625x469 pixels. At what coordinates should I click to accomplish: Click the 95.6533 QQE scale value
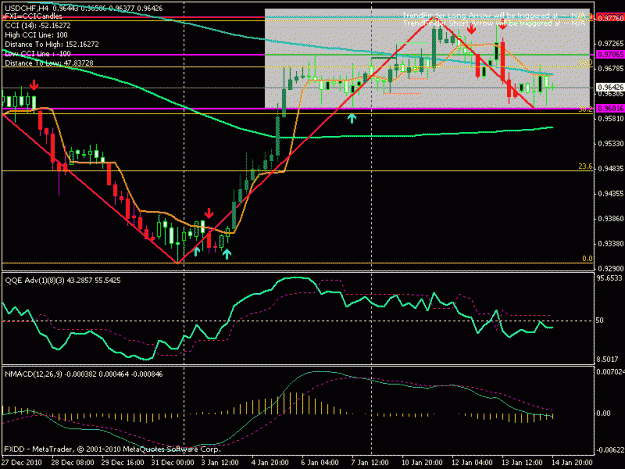pyautogui.click(x=609, y=278)
